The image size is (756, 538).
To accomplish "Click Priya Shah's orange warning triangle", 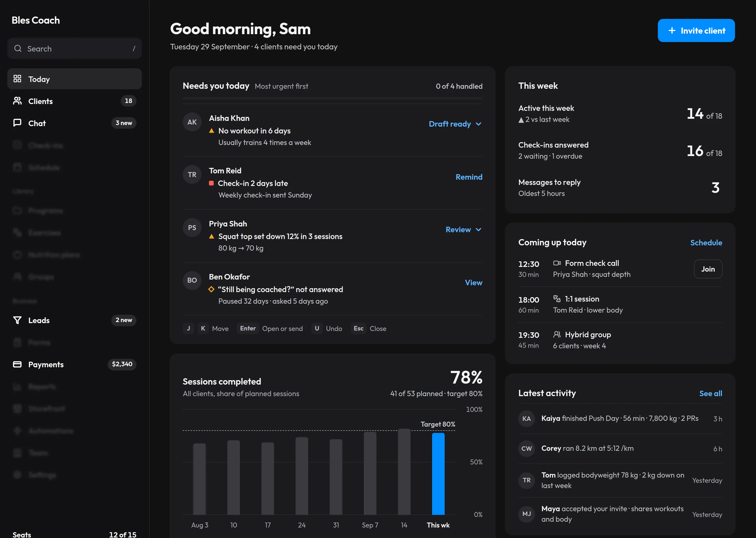I will [212, 236].
